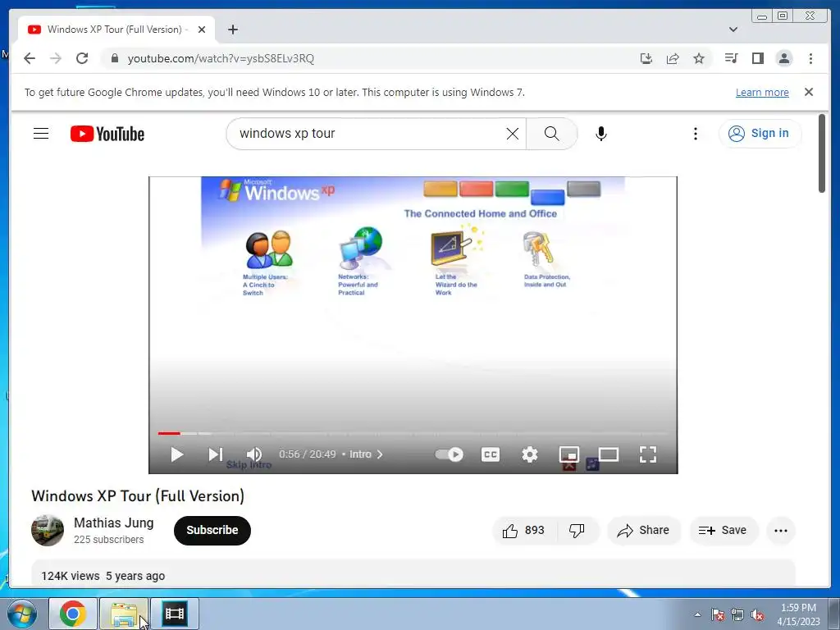Viewport: 840px width, 630px height.
Task: Open video settings gear
Action: coord(530,454)
